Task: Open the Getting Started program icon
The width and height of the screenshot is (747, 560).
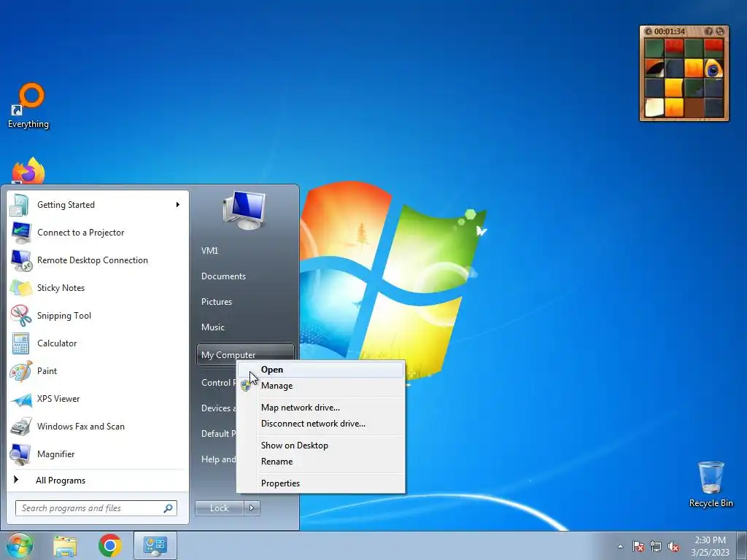Action: click(x=20, y=205)
